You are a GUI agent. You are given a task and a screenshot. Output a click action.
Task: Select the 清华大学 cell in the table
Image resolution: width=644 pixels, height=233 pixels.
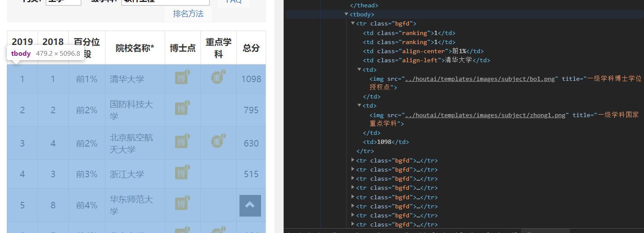click(x=135, y=79)
